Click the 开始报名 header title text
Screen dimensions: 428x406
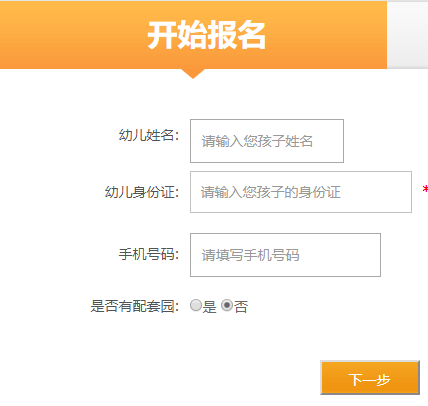point(207,35)
